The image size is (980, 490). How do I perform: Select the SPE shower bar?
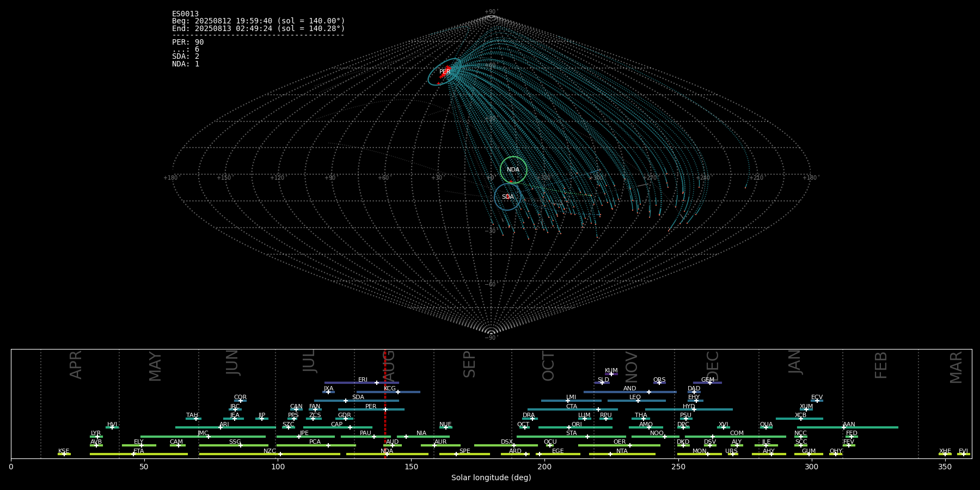[464, 454]
